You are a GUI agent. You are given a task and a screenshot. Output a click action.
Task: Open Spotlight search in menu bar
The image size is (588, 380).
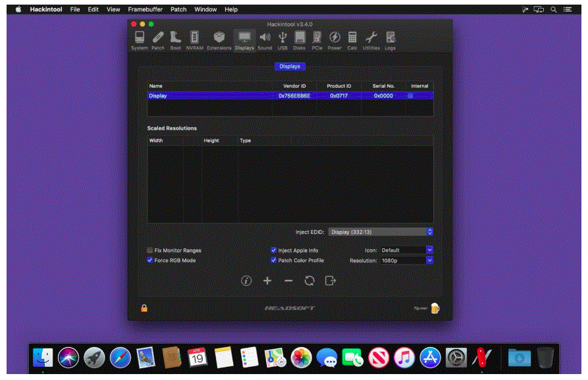tap(554, 9)
